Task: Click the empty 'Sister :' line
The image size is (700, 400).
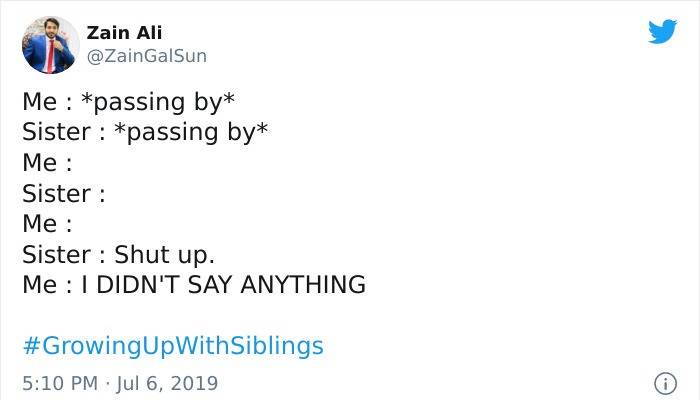Action: [x=64, y=193]
